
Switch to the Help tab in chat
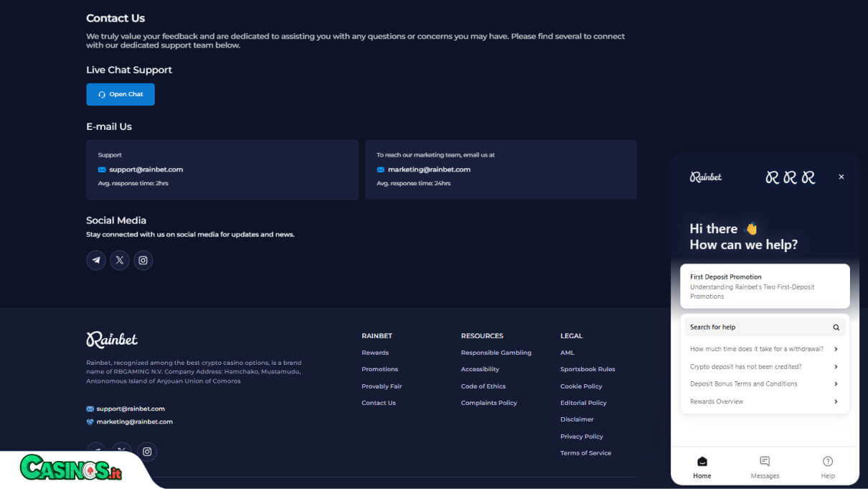coord(828,467)
